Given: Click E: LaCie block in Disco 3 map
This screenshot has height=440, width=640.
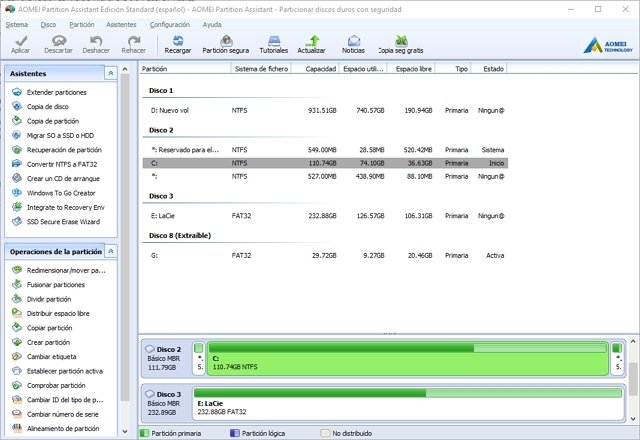Looking at the screenshot, I should 409,403.
